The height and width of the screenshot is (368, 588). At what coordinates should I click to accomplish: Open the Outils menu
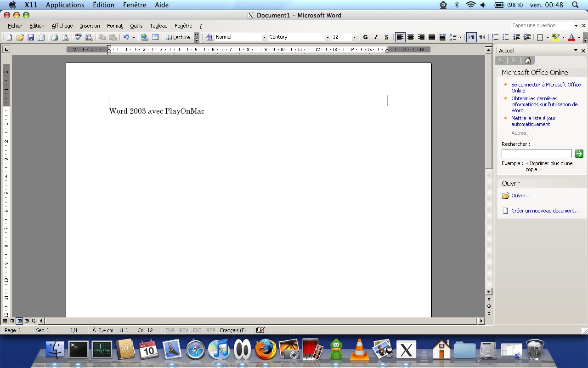(136, 26)
